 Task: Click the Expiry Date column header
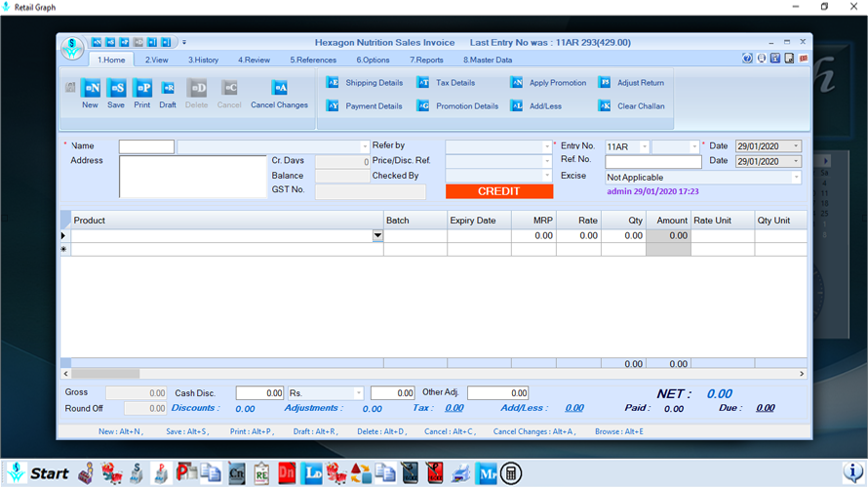pyautogui.click(x=479, y=221)
